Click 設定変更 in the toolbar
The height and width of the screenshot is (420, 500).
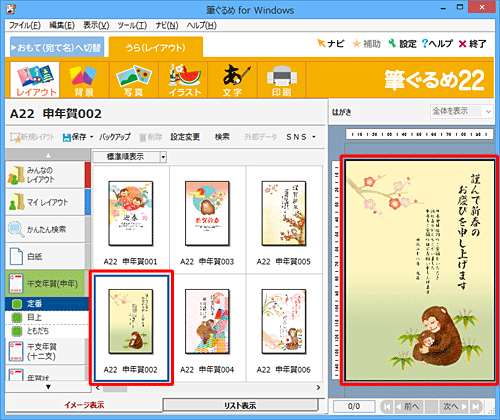coord(185,137)
